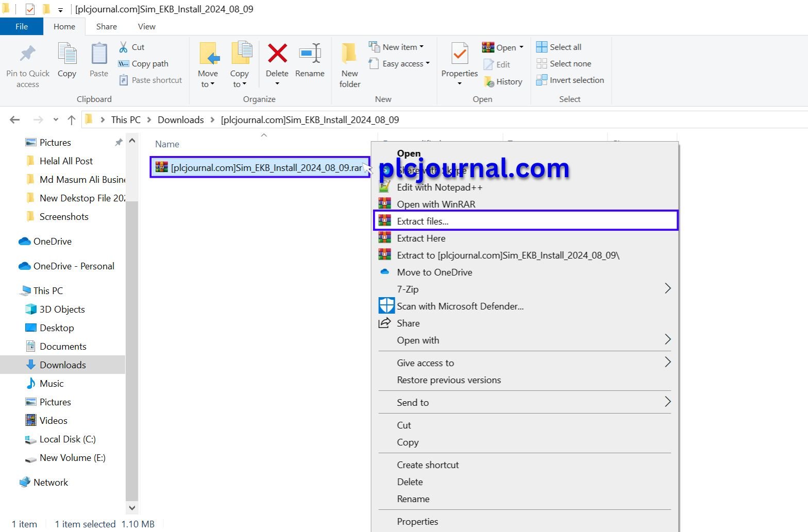Click History in the Open group
808x532 pixels.
coord(503,81)
